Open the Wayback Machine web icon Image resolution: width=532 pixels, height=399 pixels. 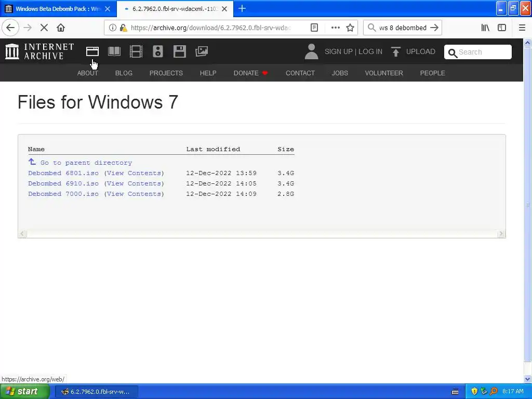92,51
